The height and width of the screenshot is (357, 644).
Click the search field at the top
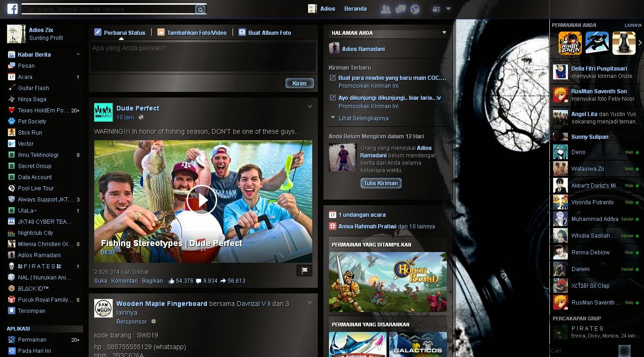point(108,9)
